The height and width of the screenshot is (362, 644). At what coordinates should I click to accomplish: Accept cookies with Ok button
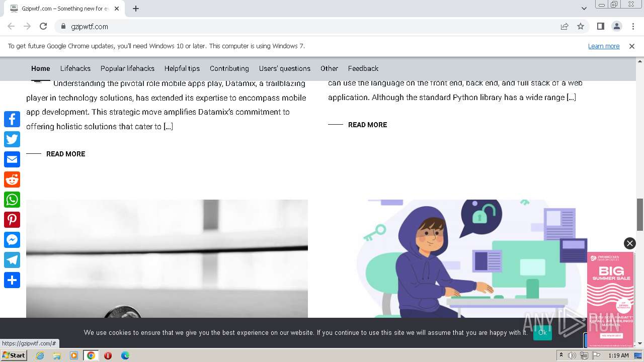coord(542,332)
